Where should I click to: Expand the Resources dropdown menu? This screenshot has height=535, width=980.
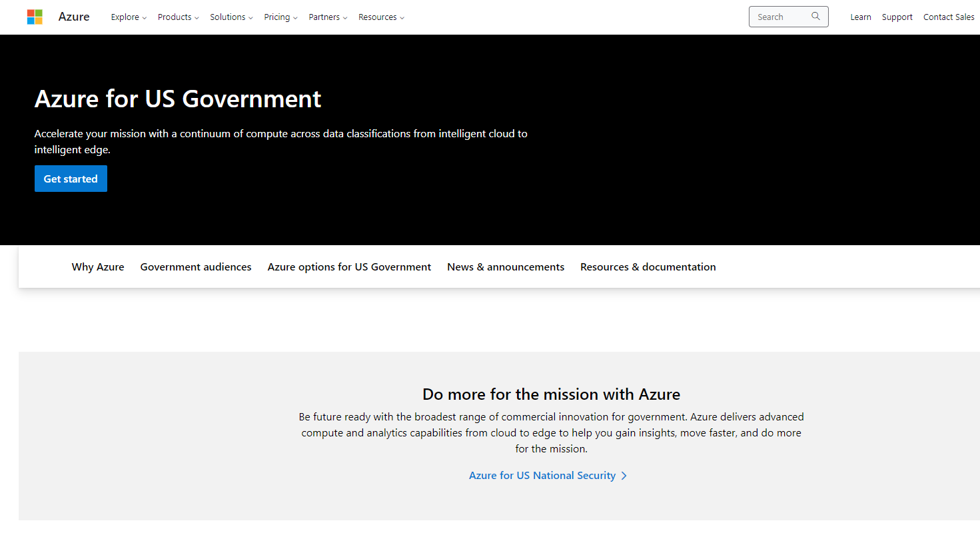click(381, 17)
